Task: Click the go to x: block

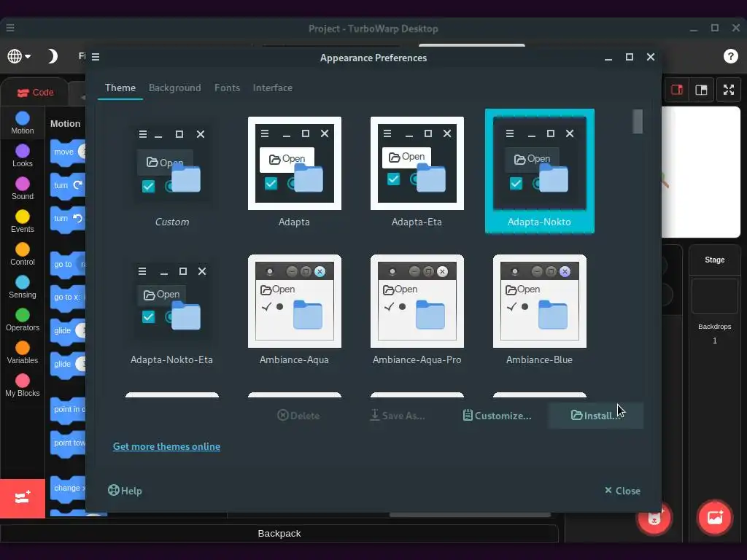Action: coord(68,297)
